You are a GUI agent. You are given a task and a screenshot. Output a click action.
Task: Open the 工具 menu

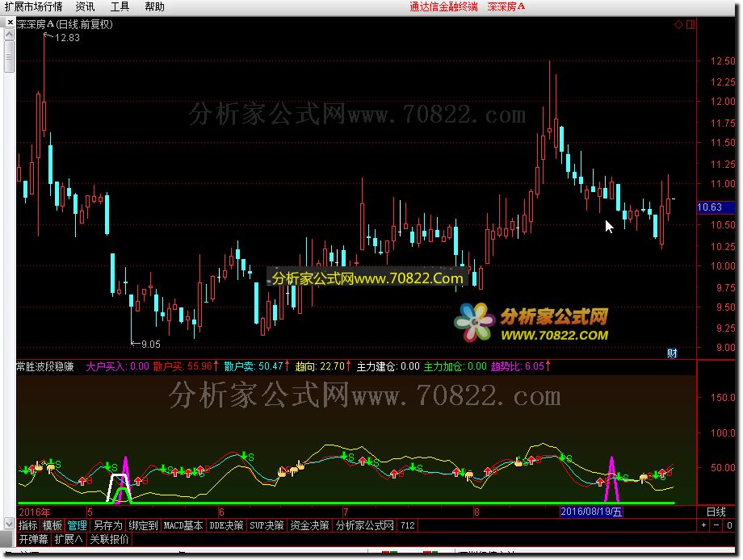(x=120, y=6)
